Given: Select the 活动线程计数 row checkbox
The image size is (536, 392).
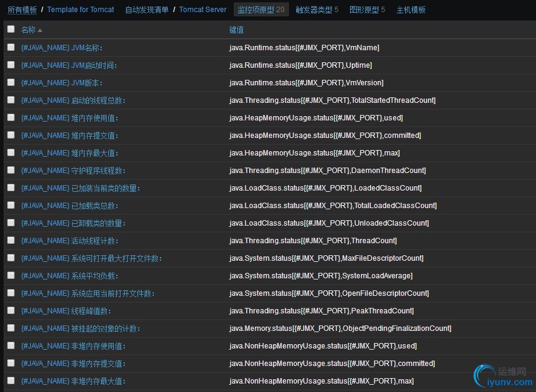Looking at the screenshot, I should [x=11, y=240].
